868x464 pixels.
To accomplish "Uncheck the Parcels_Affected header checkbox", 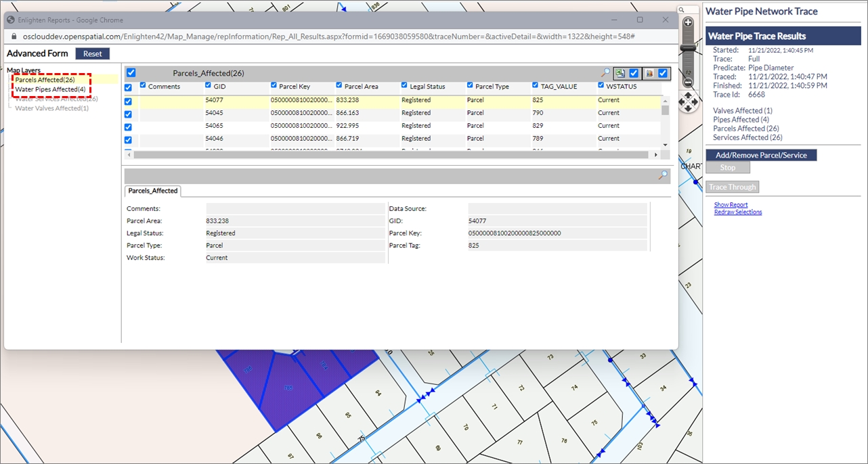I will click(131, 73).
